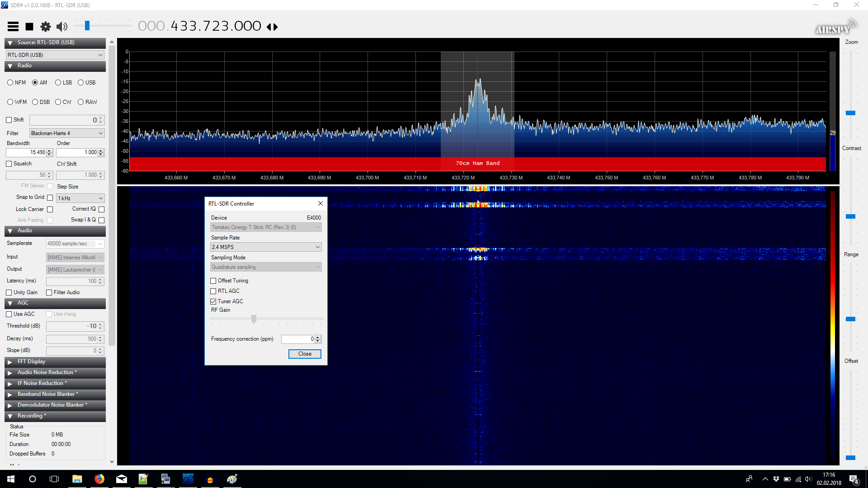Open the People tray icon
Screen dimensions: 868x488
(x=749, y=479)
